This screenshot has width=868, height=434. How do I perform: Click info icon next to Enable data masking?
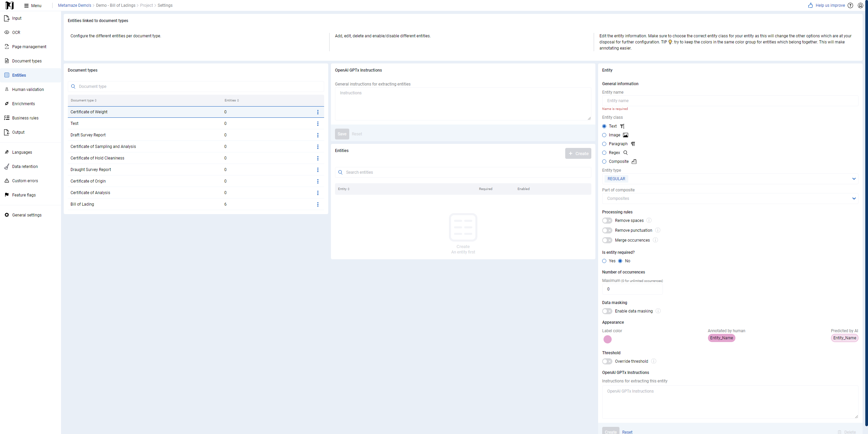tap(658, 311)
